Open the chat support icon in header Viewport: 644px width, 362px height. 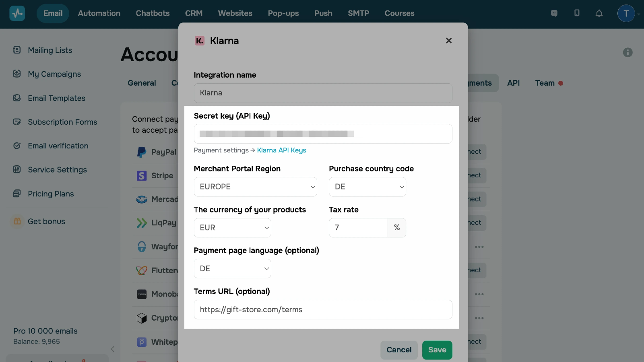554,13
